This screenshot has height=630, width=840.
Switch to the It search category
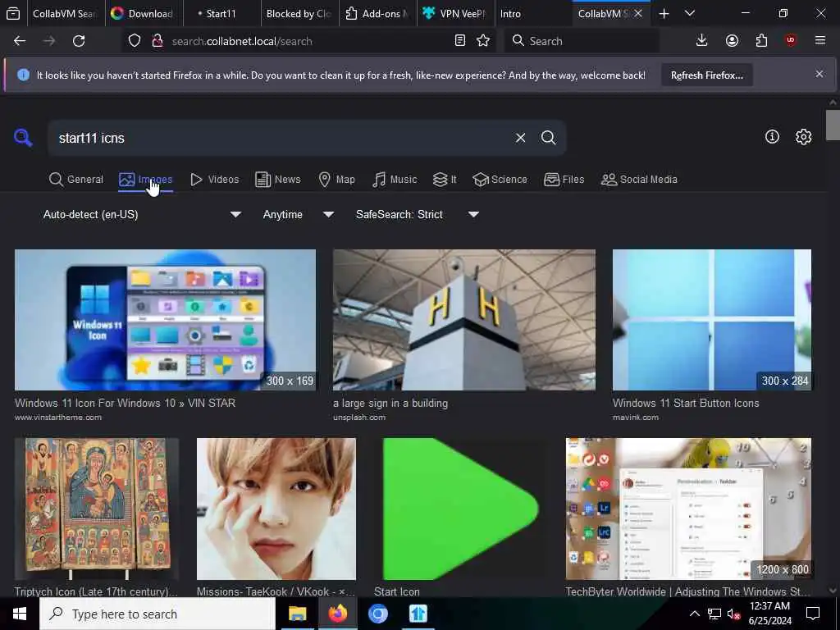click(x=445, y=180)
